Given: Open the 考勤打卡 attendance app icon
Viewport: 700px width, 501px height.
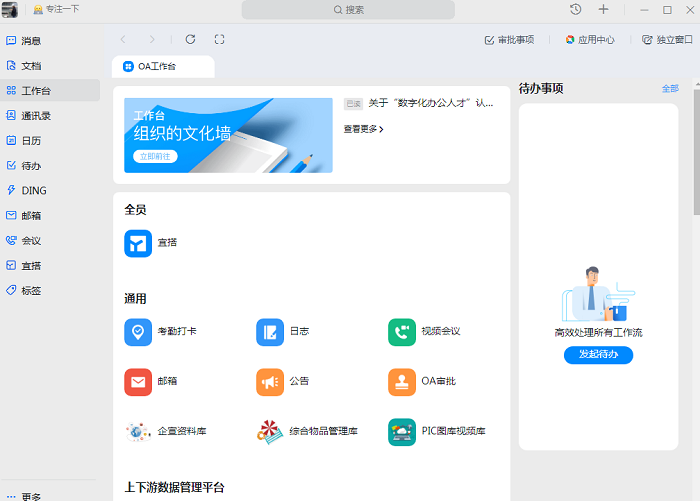Looking at the screenshot, I should (x=138, y=332).
